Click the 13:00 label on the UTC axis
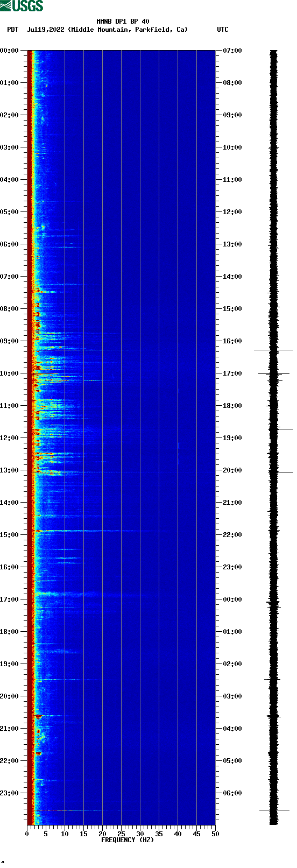 pyautogui.click(x=232, y=244)
